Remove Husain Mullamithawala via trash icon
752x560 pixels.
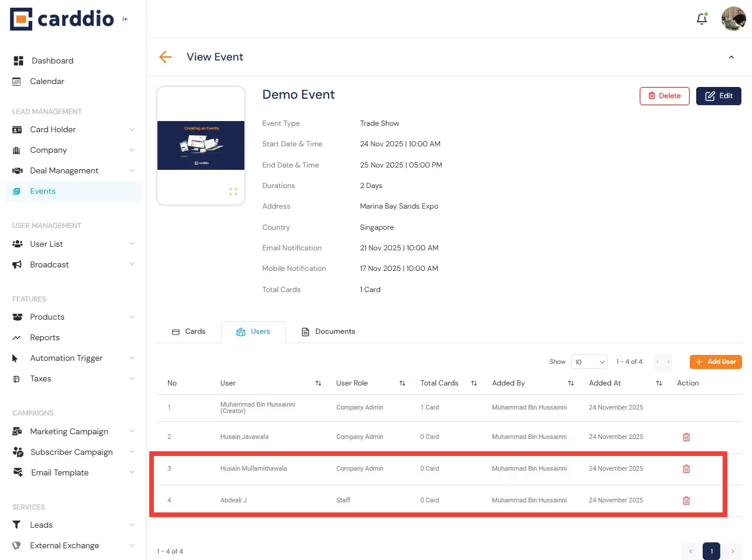[686, 469]
